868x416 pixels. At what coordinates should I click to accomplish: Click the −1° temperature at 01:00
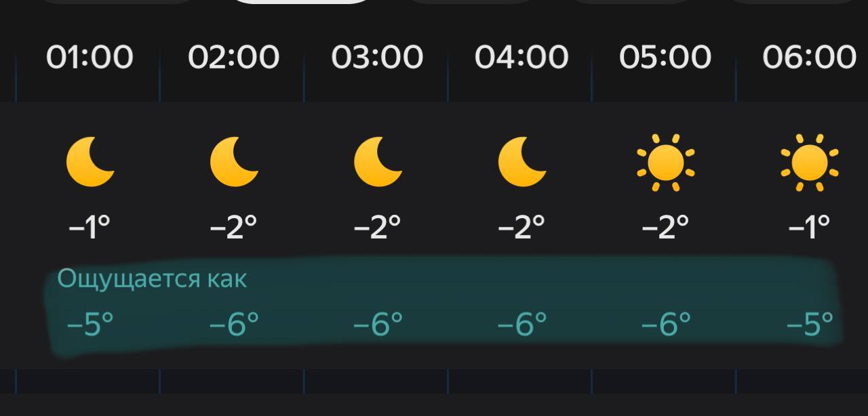[x=90, y=226]
